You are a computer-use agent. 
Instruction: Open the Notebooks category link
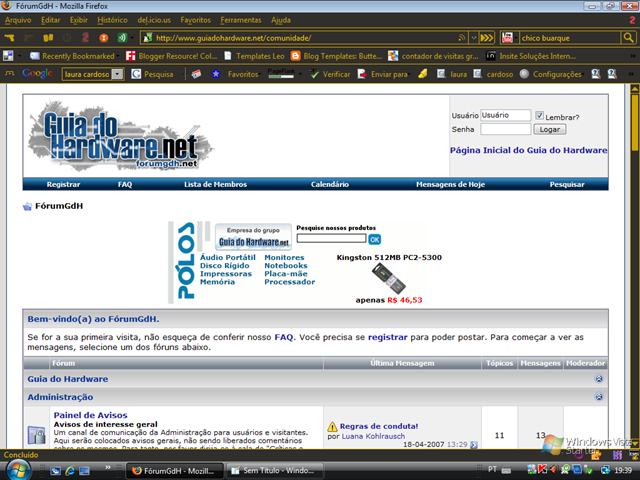point(286,265)
